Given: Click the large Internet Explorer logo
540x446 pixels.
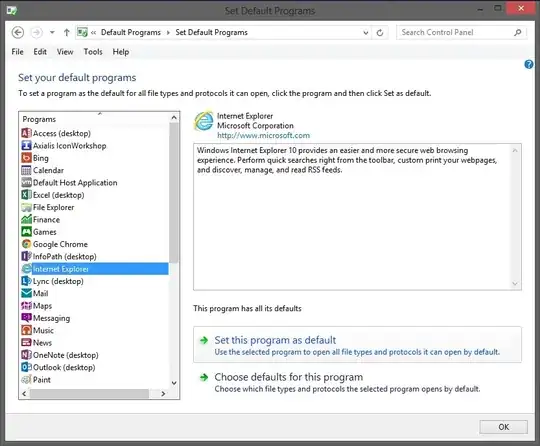Looking at the screenshot, I should [x=204, y=121].
